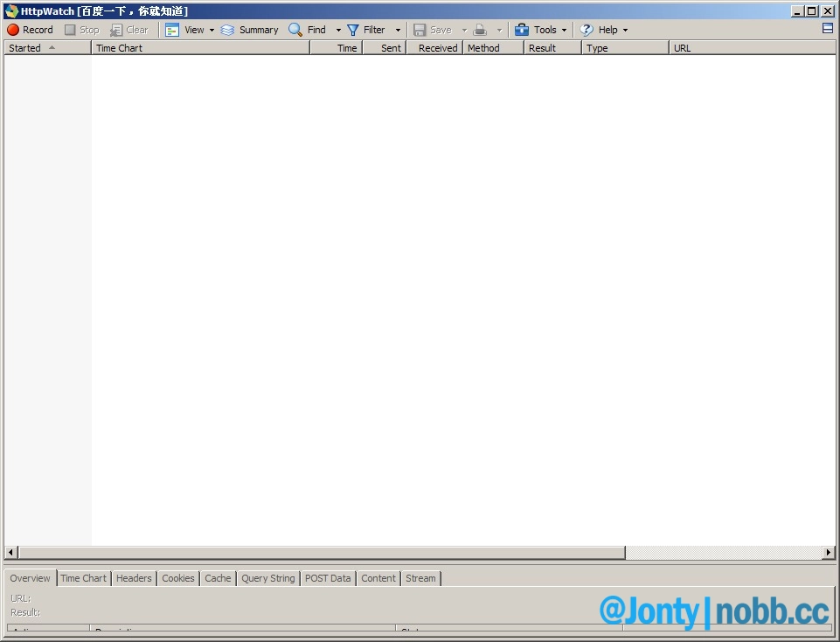Open the Tools menu dropdown arrow

[564, 31]
